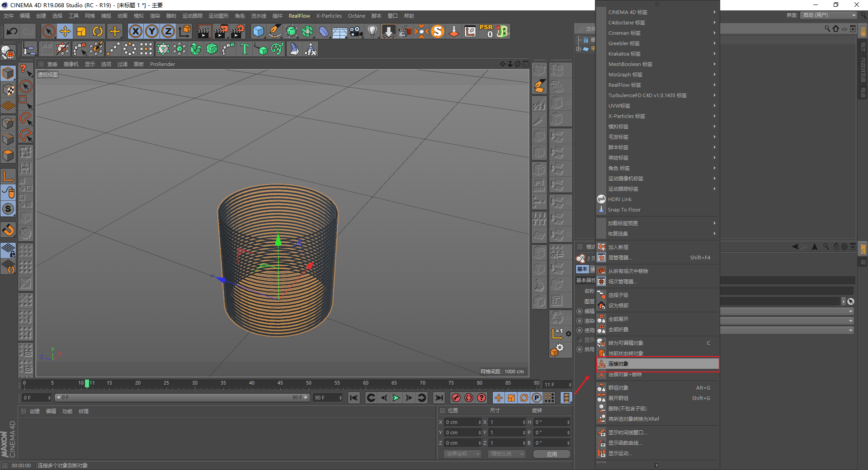Open the spline pen tool
This screenshot has height=470, width=868.
(x=274, y=31)
